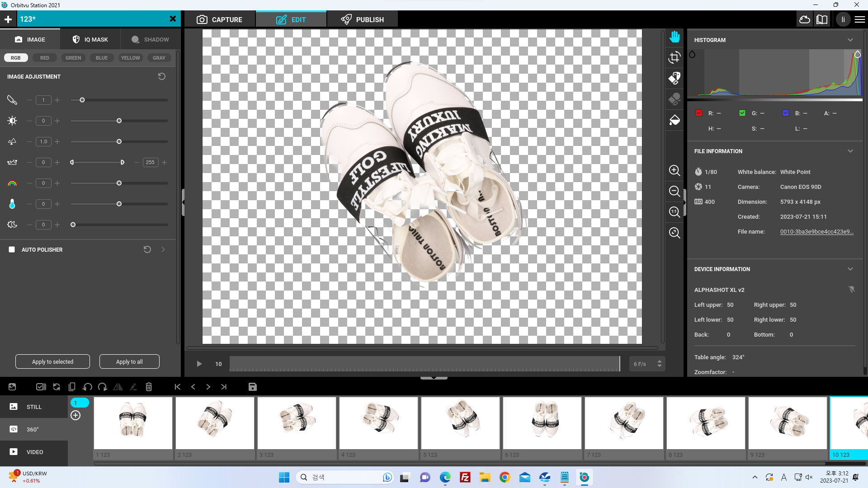
Task: Adjust the saturation rainbow slider handle
Action: (119, 183)
